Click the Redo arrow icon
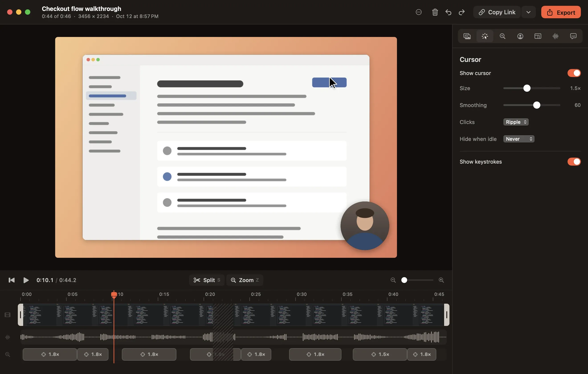Screen dimensions: 588x374 click(461, 12)
